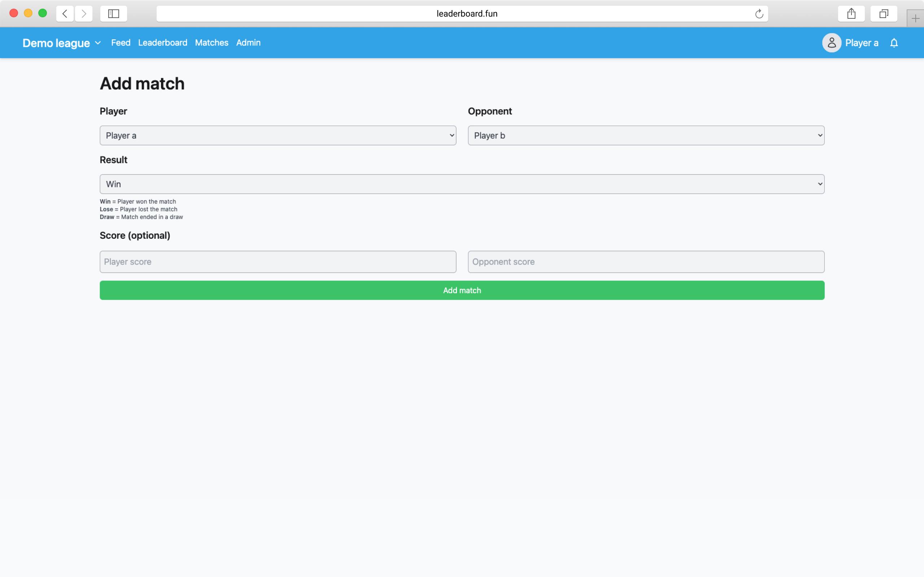The height and width of the screenshot is (577, 924).
Task: Click the browser tab manager icon
Action: tap(884, 13)
